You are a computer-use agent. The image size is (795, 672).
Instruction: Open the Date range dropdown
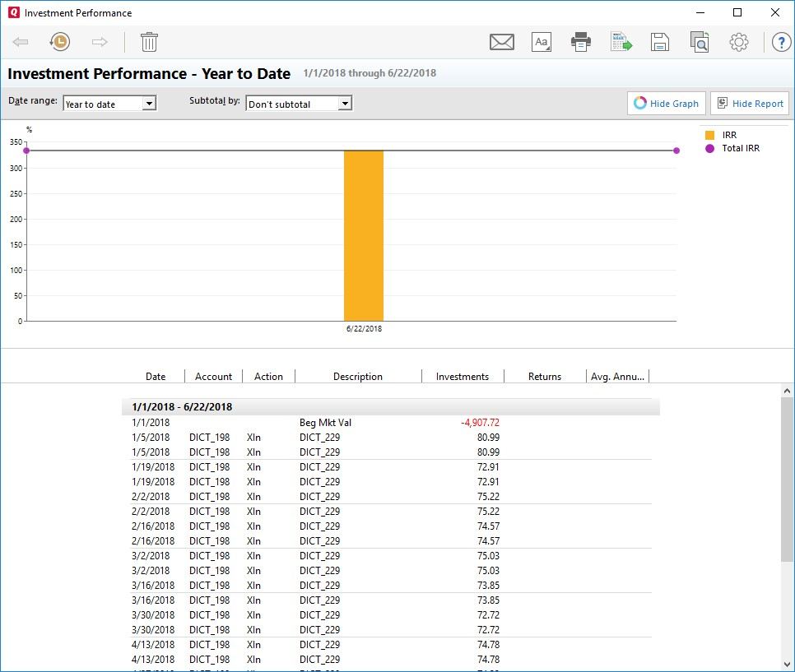[x=109, y=104]
